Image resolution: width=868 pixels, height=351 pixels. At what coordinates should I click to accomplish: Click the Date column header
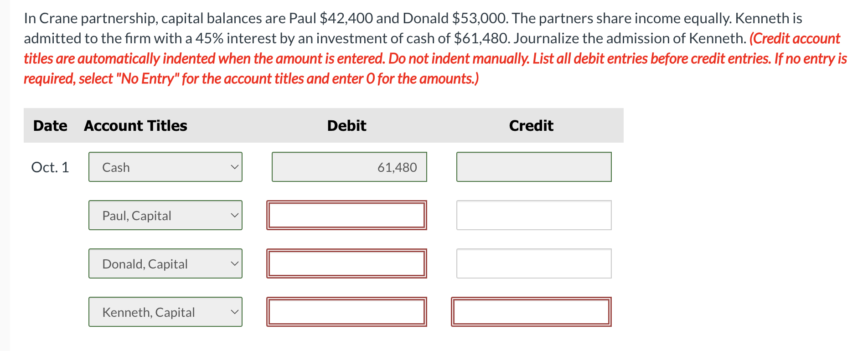coord(50,125)
